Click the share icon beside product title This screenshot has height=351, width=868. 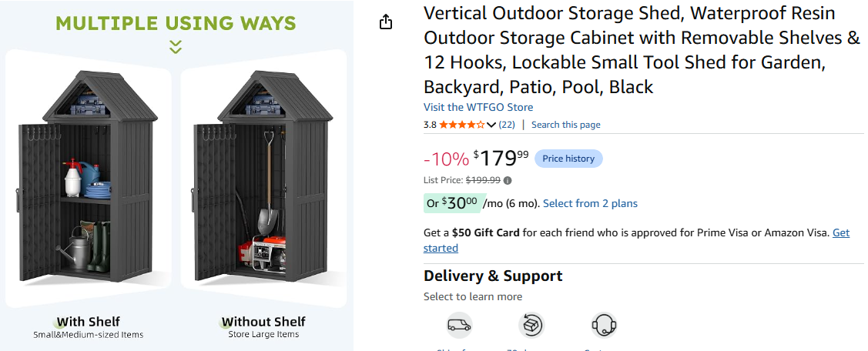[386, 22]
